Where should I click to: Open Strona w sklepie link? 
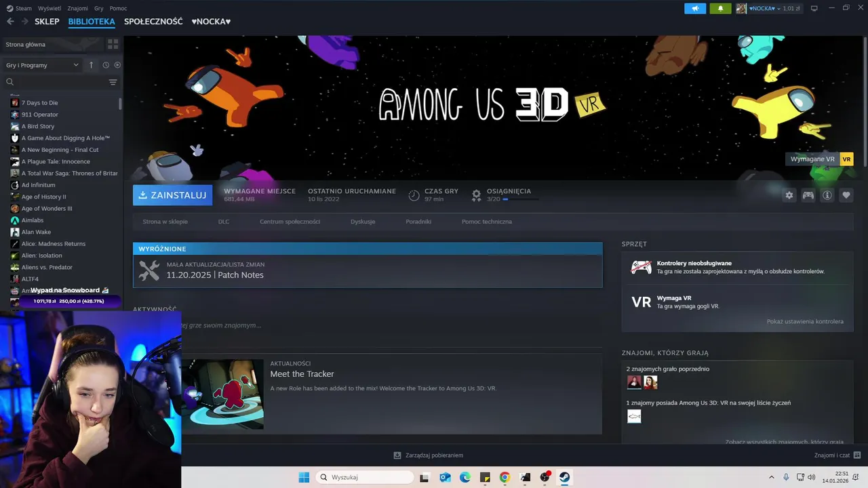coord(165,222)
